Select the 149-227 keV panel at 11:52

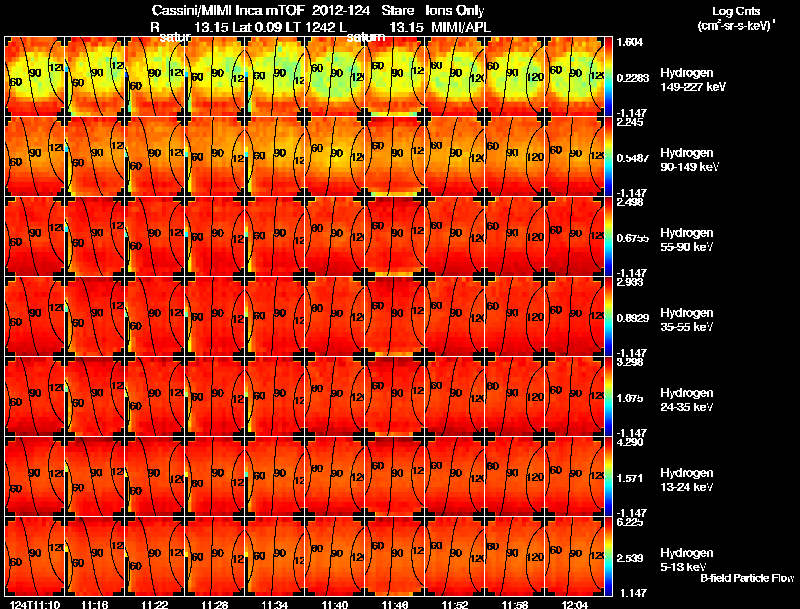pos(455,77)
